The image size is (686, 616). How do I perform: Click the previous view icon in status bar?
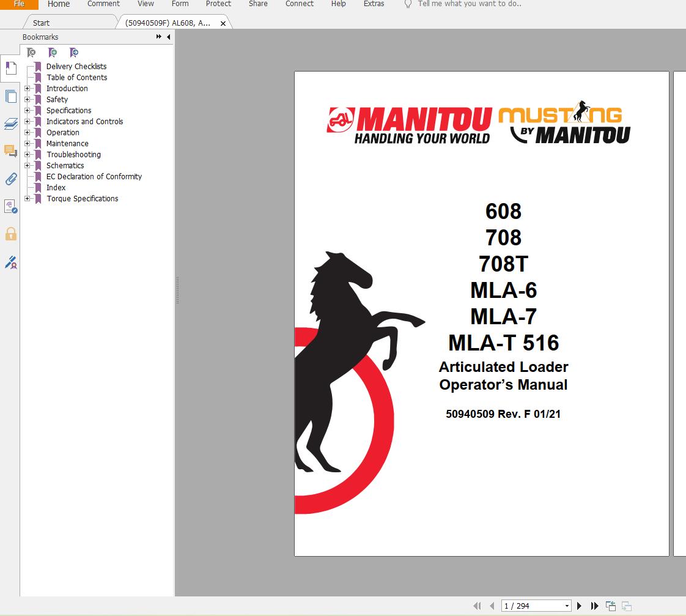tap(611, 606)
